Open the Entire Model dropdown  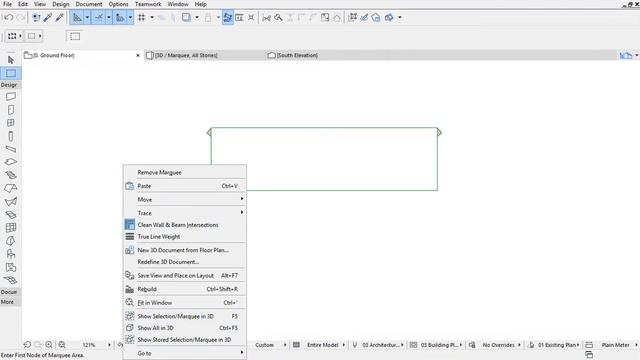coord(326,345)
